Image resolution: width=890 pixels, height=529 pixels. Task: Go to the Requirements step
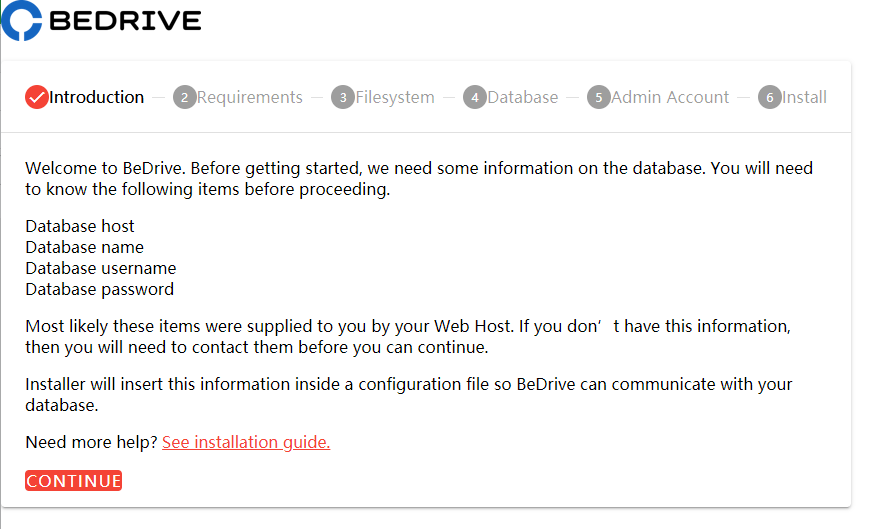click(238, 98)
